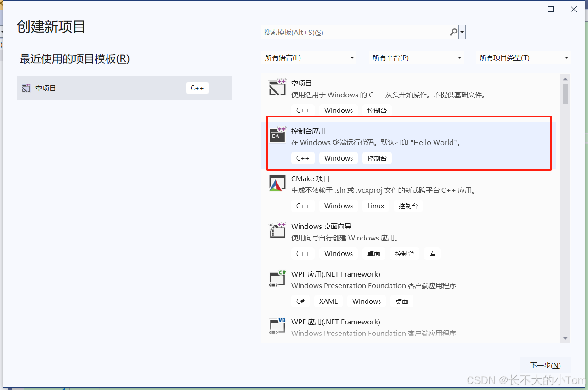Click the Linux tag under CMake 项目
The width and height of the screenshot is (588, 390).
[375, 206]
